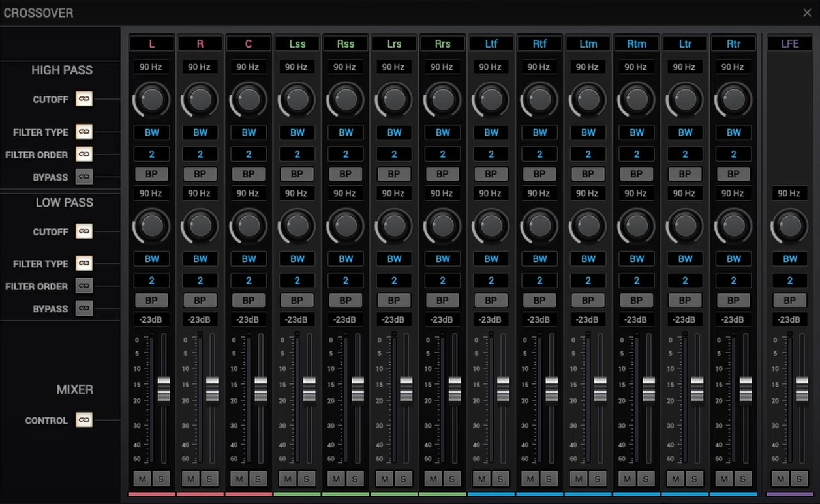Open C channel low pass filter type BW
The width and height of the screenshot is (820, 504).
tap(249, 259)
